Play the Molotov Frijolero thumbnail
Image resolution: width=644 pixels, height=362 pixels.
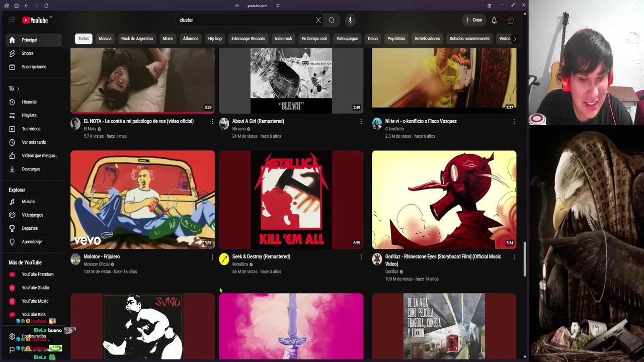pos(142,200)
